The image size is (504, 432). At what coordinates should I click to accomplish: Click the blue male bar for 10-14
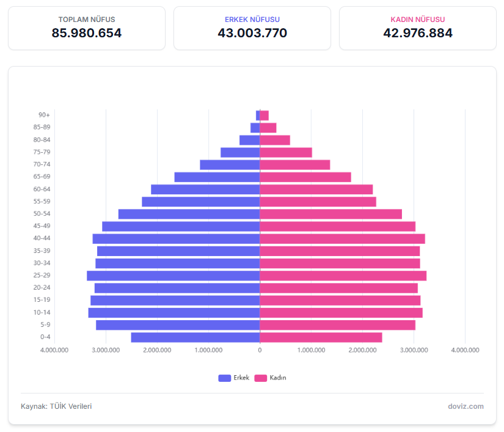(x=174, y=313)
